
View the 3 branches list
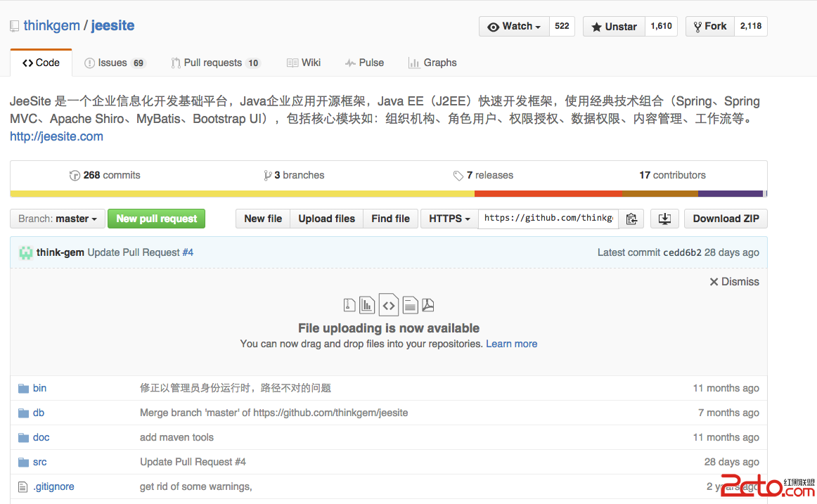294,176
